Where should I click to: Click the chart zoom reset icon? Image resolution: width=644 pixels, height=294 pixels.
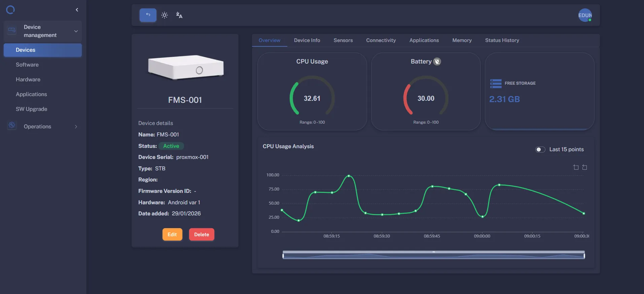[x=585, y=167]
